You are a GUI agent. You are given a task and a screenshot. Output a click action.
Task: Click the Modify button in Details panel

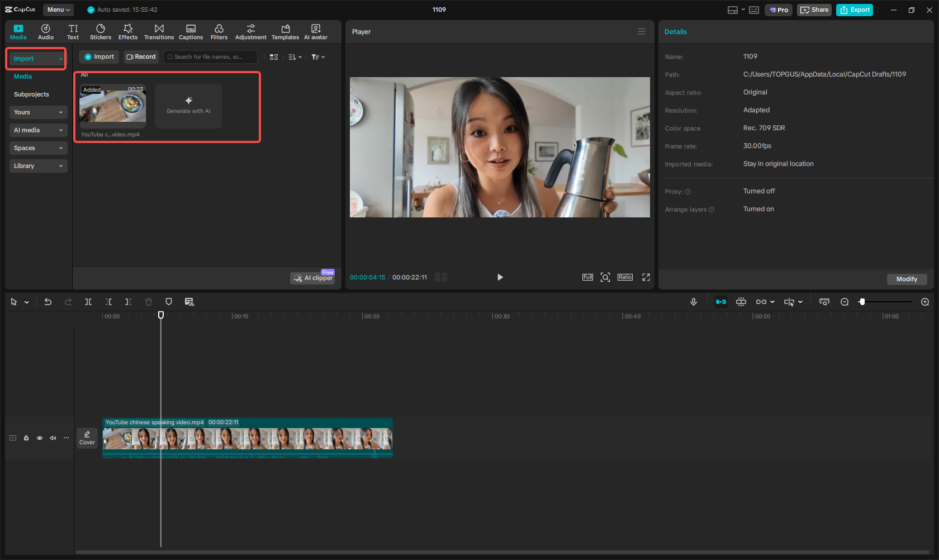[907, 279]
